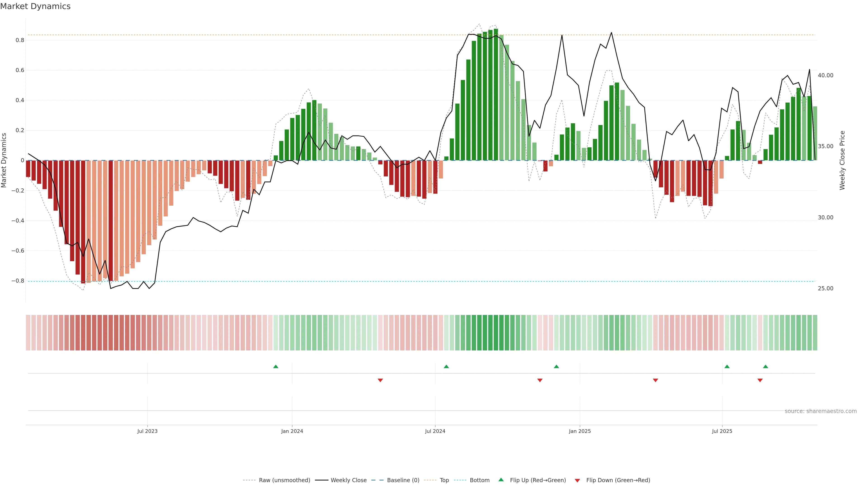Click the darkest green heat-strip cell
The image size is (868, 488).
[x=496, y=333]
